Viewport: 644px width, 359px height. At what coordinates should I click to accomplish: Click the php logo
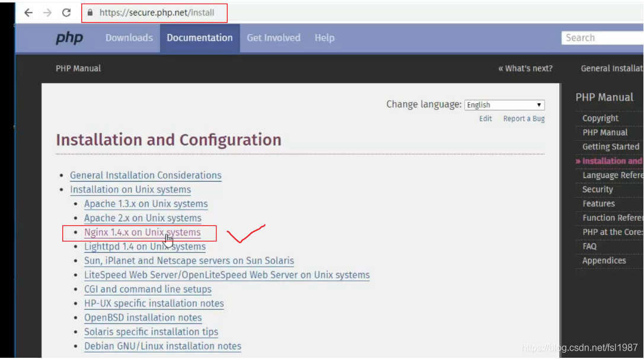(69, 38)
